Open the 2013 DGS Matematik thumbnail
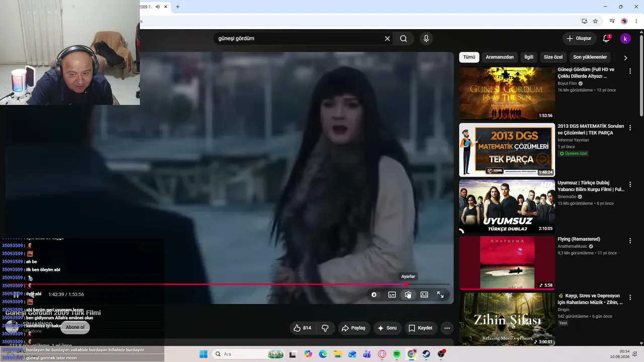644x362 pixels. click(507, 150)
